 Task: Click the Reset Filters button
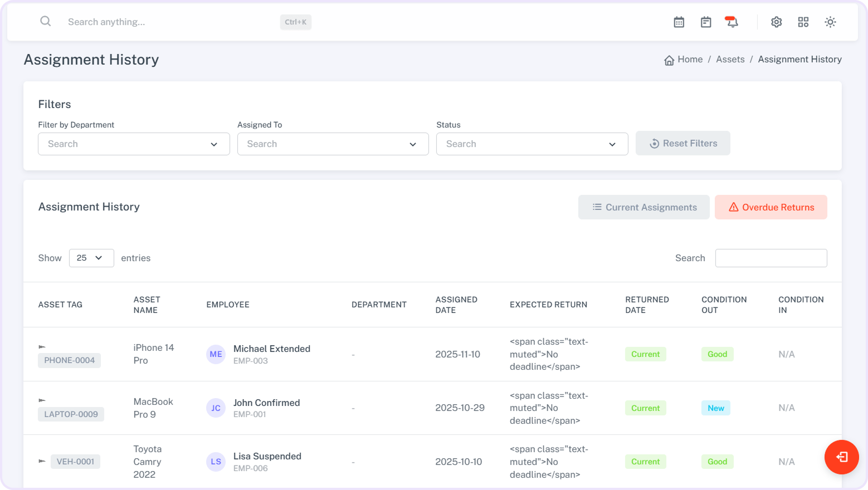(682, 144)
